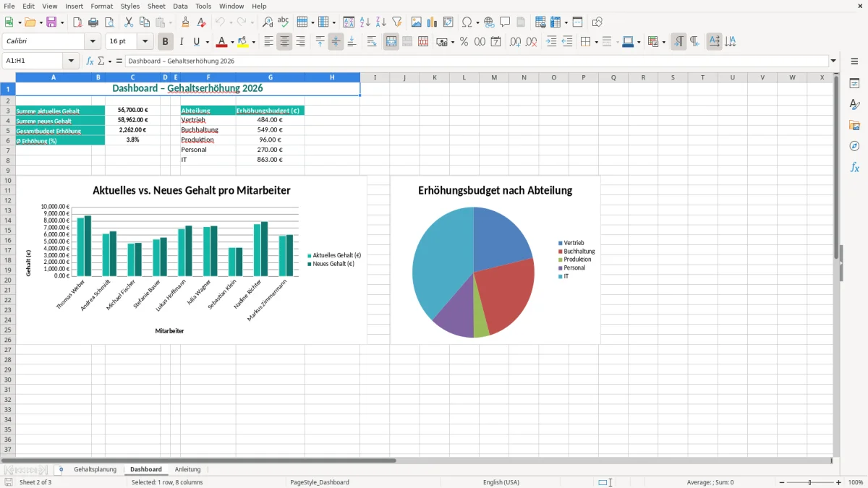This screenshot has height=488, width=868.
Task: Sort ascending icon
Action: pyautogui.click(x=365, y=22)
